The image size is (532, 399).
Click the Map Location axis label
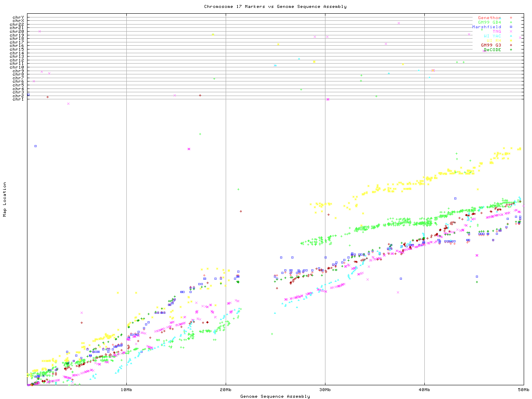(5, 199)
